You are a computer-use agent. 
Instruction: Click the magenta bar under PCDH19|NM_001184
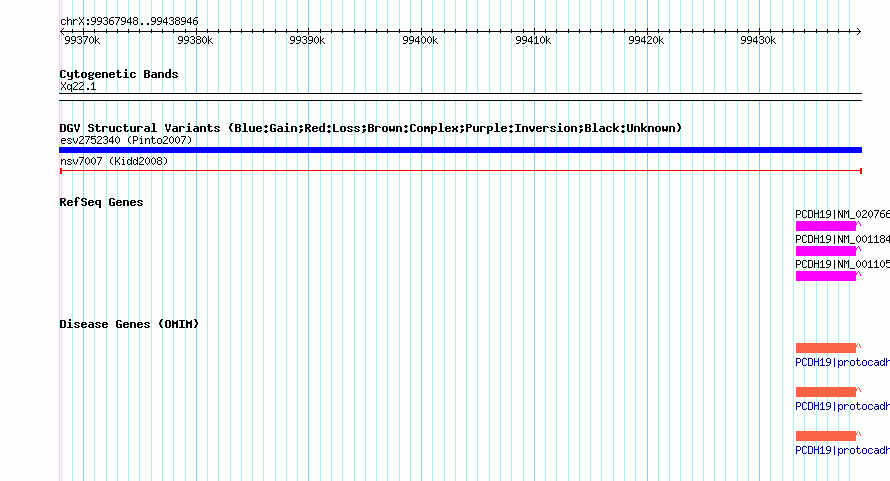click(826, 251)
